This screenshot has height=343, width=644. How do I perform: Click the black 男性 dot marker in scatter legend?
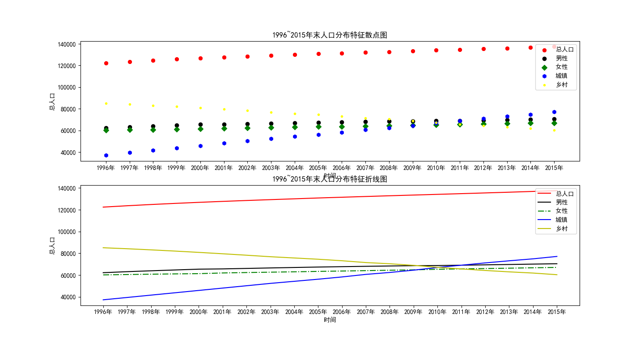click(544, 59)
